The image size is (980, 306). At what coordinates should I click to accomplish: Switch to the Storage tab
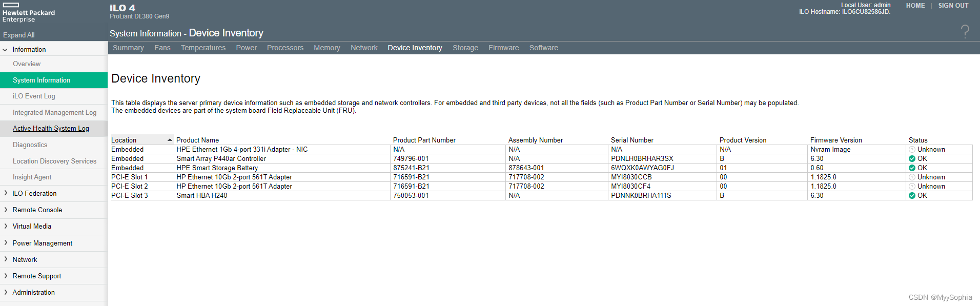(465, 48)
